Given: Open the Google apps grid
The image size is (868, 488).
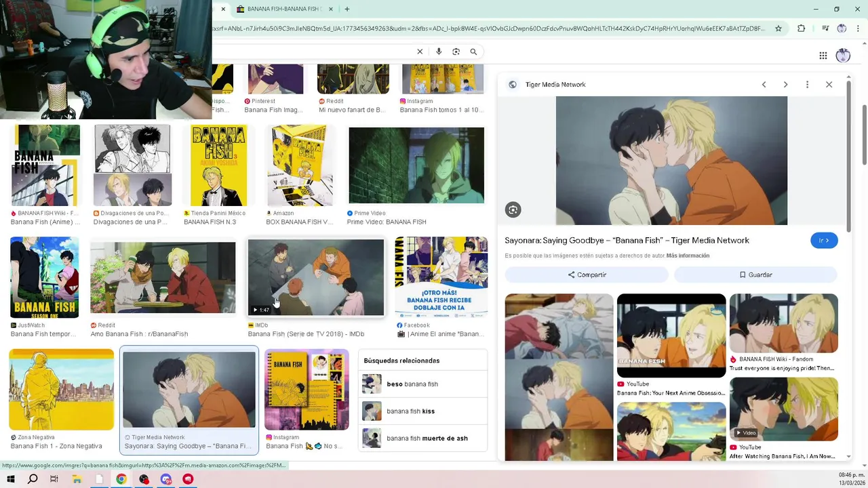Looking at the screenshot, I should point(823,56).
